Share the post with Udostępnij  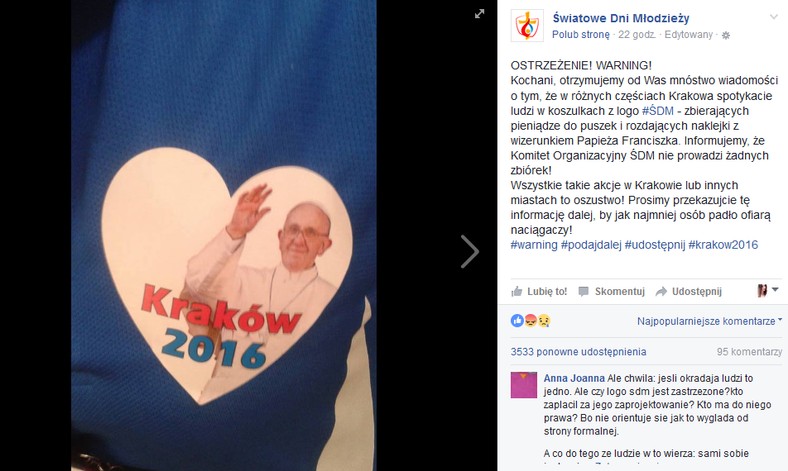688,292
